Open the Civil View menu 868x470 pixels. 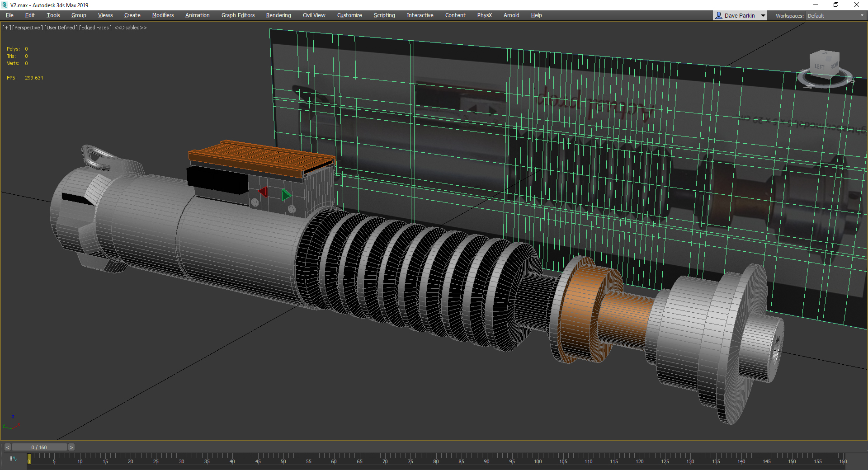[314, 15]
